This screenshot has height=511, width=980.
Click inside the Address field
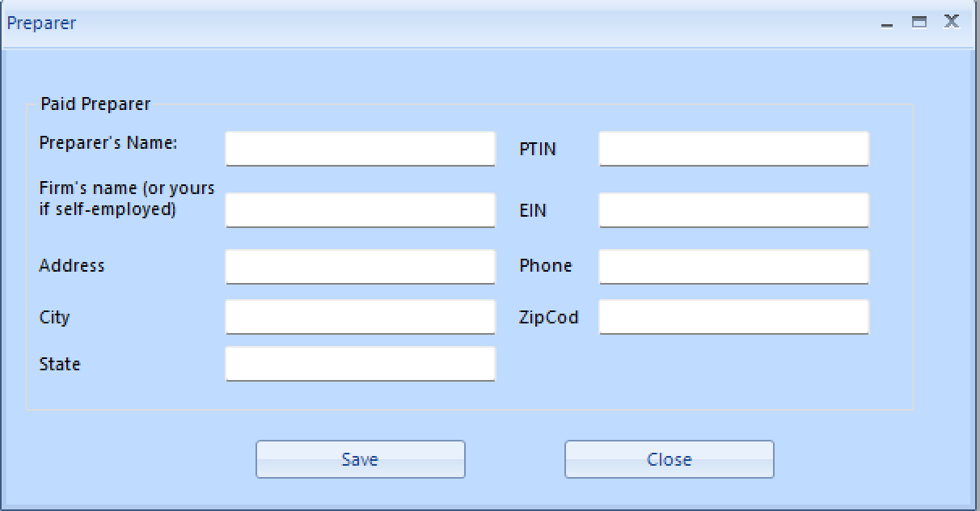point(360,266)
